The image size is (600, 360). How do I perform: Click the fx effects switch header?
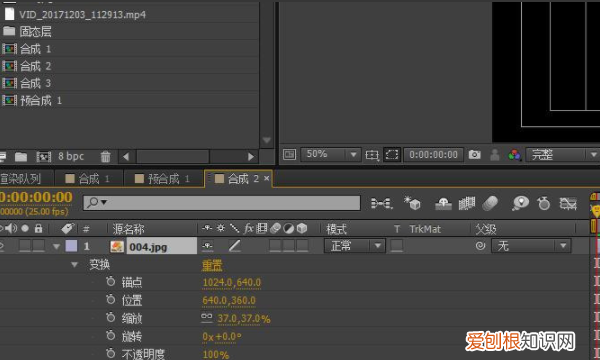pyautogui.click(x=248, y=228)
